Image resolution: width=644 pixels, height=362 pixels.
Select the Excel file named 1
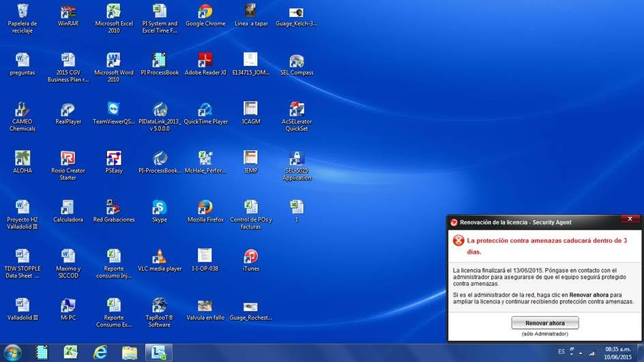click(297, 211)
